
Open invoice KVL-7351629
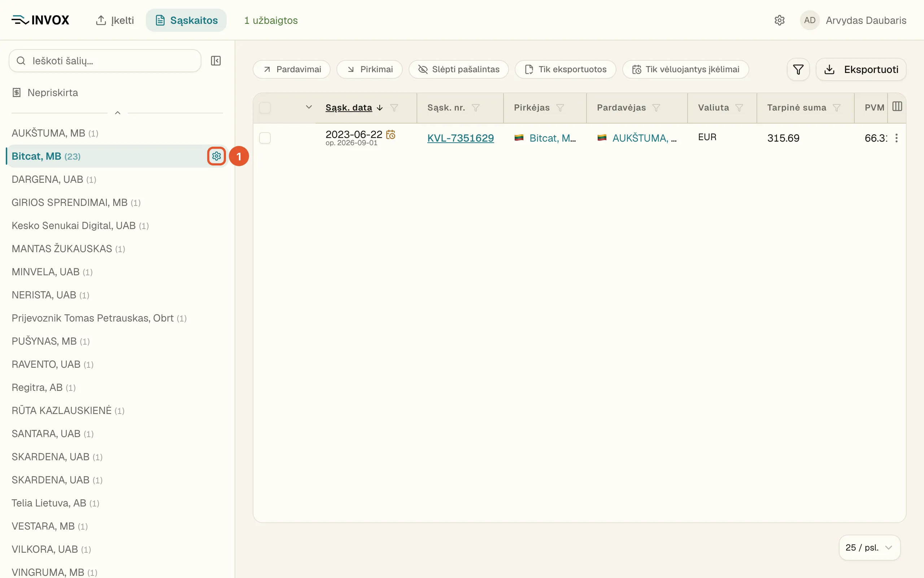pos(461,138)
